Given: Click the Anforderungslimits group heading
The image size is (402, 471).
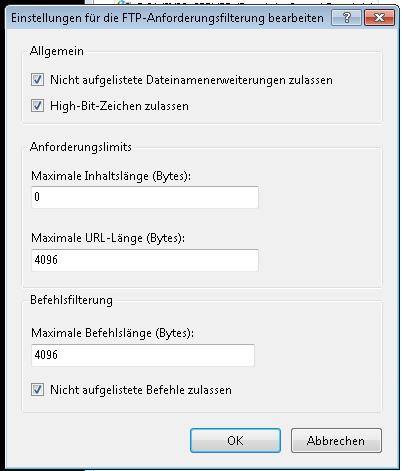Looking at the screenshot, I should pos(81,147).
